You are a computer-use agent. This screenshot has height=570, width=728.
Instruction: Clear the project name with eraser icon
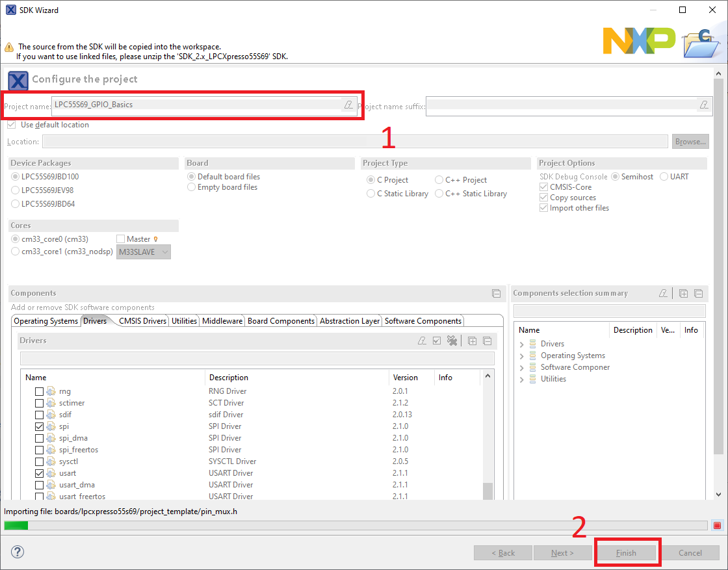click(348, 105)
